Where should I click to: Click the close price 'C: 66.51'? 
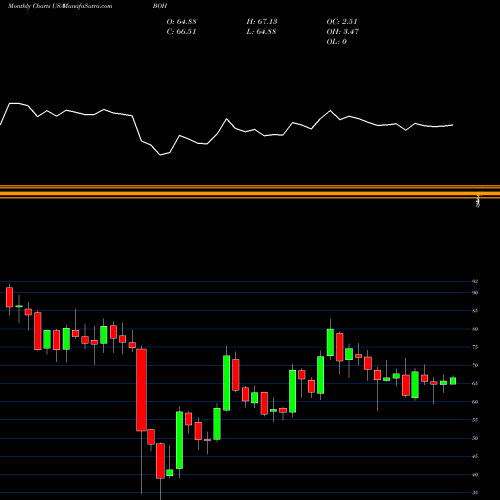[181, 32]
